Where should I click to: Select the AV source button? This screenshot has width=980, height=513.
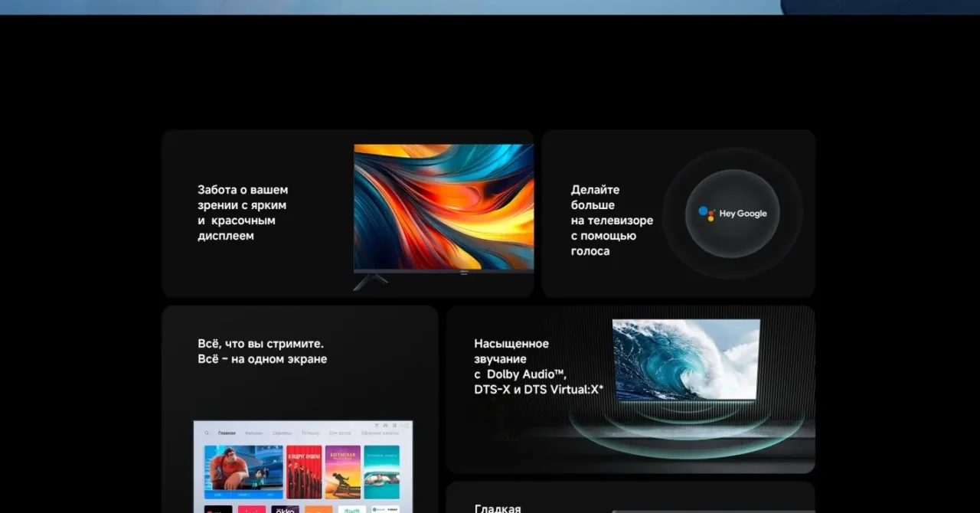(x=269, y=495)
